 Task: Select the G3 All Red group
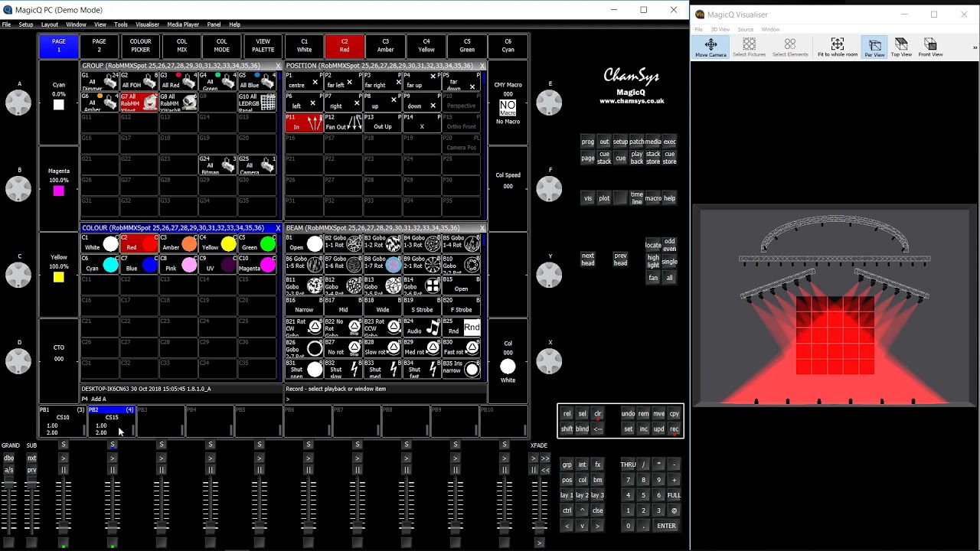click(178, 81)
